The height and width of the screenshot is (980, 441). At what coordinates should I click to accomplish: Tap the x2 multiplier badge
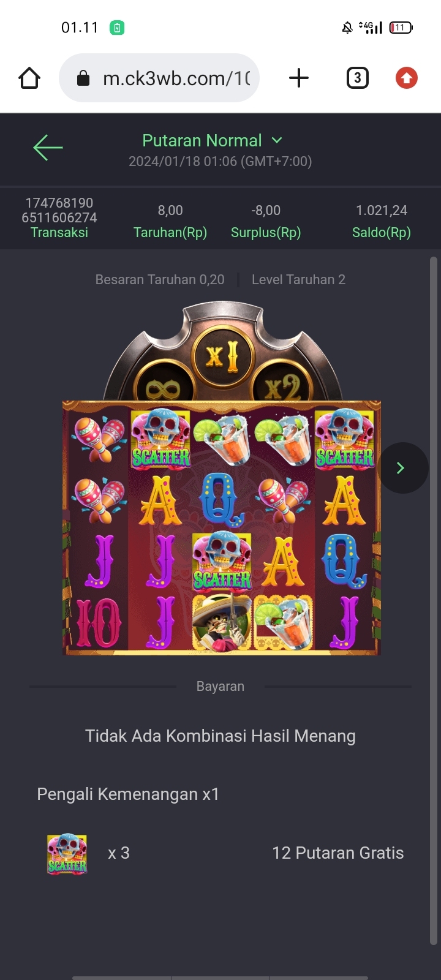click(x=282, y=385)
